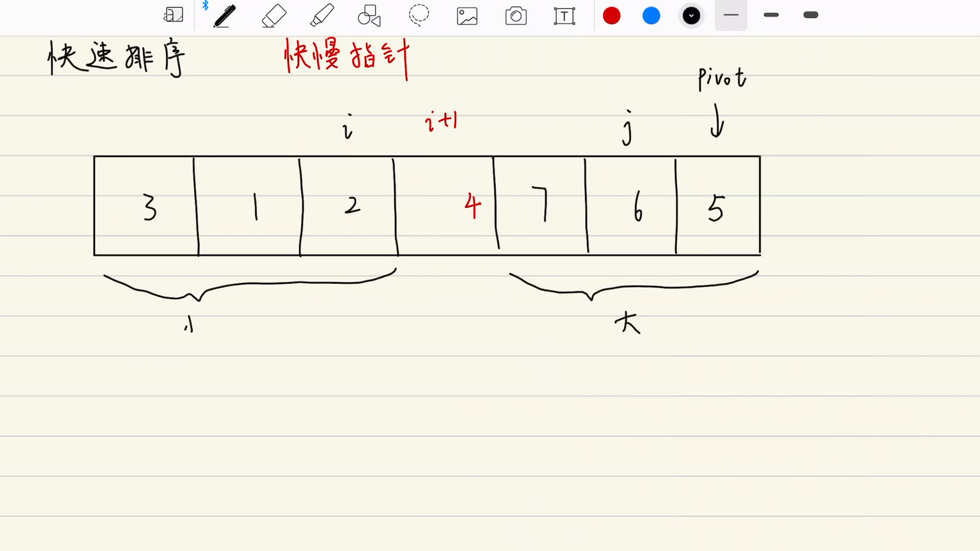Open the page navigation panel
The height and width of the screenshot is (551, 980).
coord(173,15)
